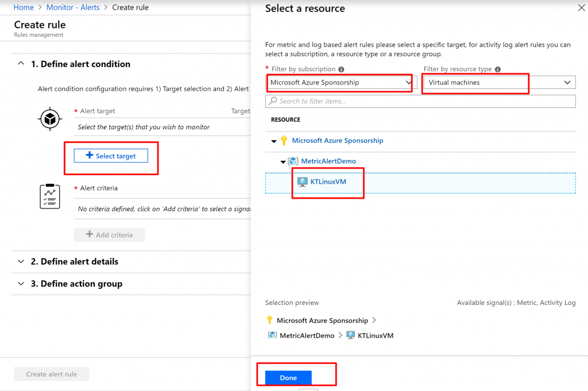Screen dimensions: 588x391
Task: Go to Home in the breadcrumb
Action: [x=24, y=7]
